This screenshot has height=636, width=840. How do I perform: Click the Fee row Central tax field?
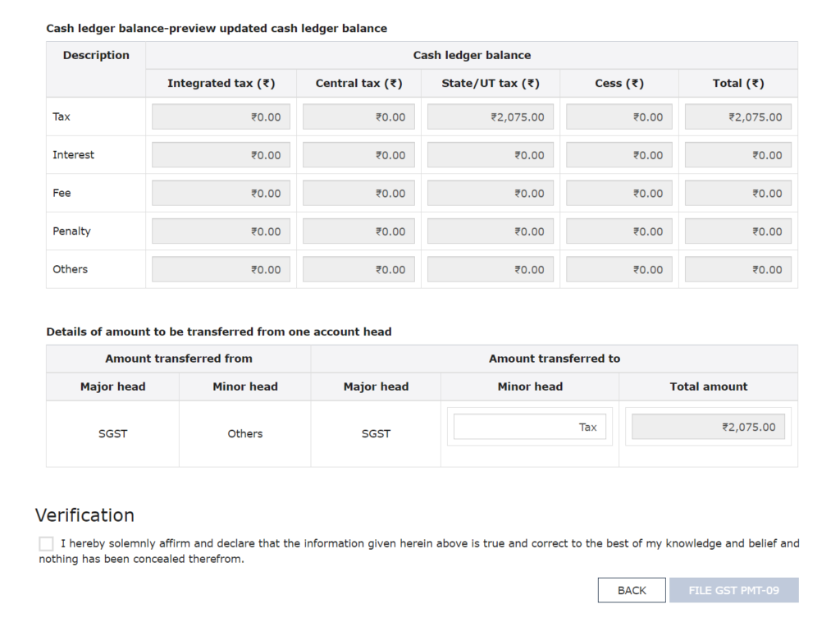tap(358, 194)
